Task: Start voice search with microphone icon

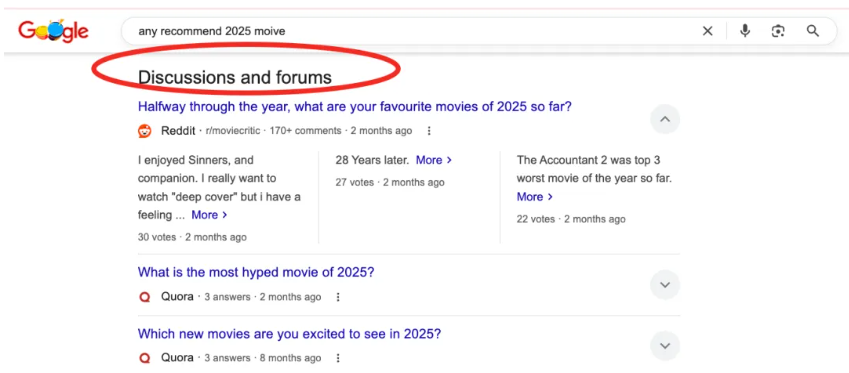Action: coord(745,31)
